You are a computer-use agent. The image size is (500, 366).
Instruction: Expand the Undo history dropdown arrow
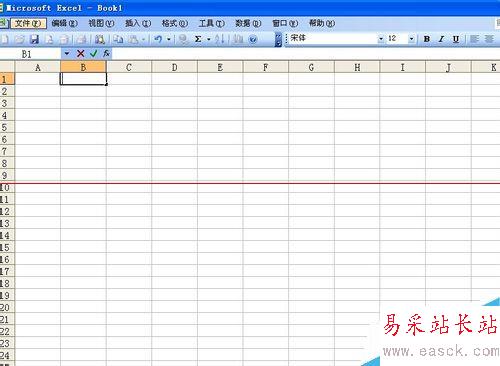169,39
